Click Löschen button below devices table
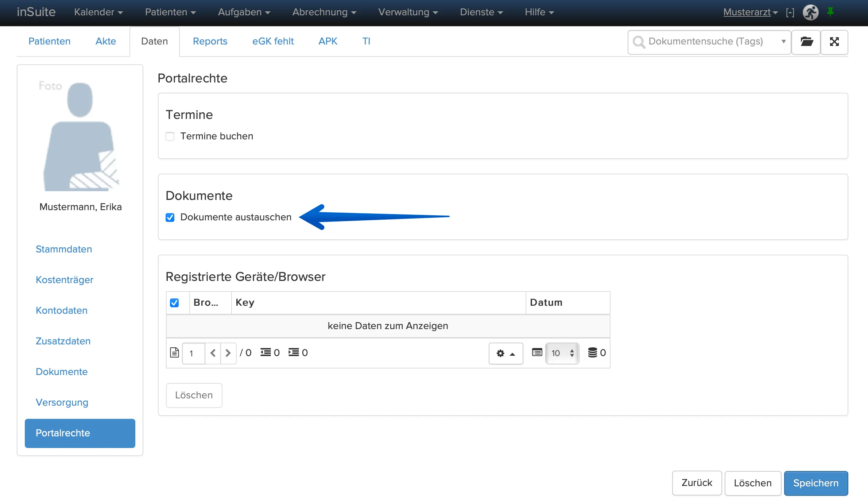868x502 pixels. pos(194,395)
